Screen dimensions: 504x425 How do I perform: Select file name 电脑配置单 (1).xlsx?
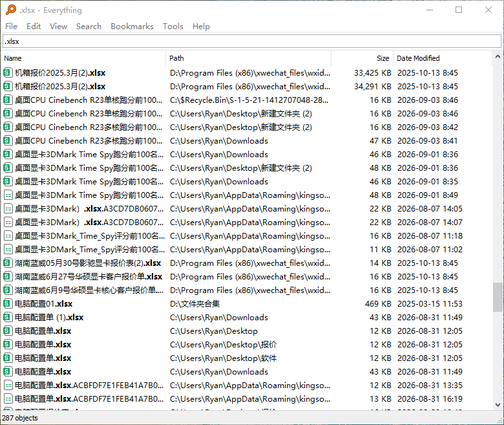pos(49,317)
